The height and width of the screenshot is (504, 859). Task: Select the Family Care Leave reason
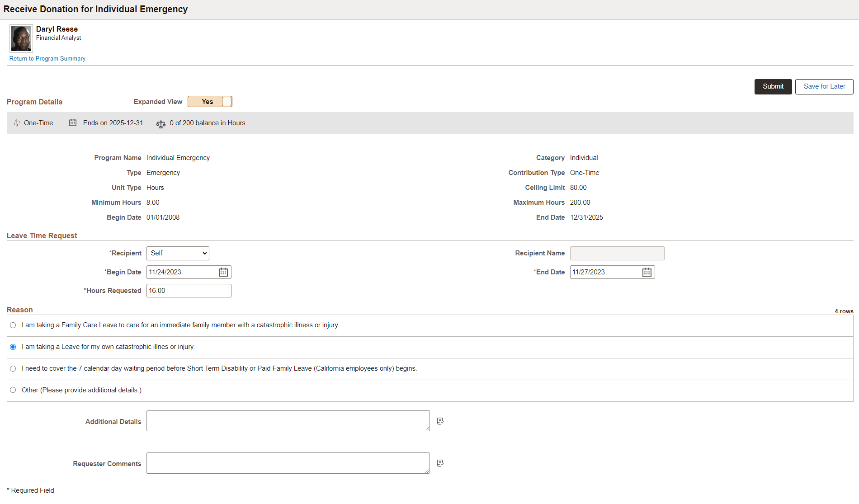13,325
